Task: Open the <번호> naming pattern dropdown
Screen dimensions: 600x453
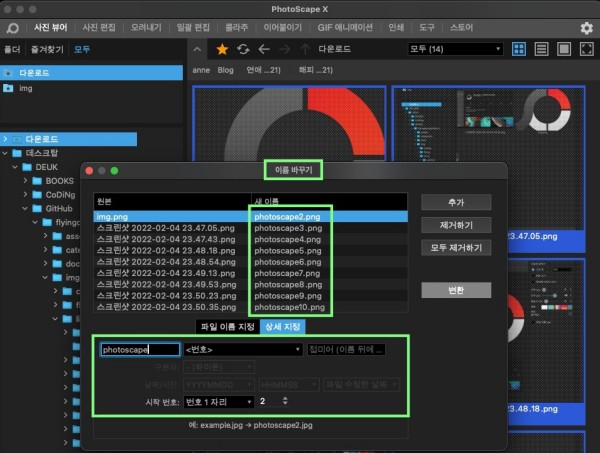Action: point(242,350)
